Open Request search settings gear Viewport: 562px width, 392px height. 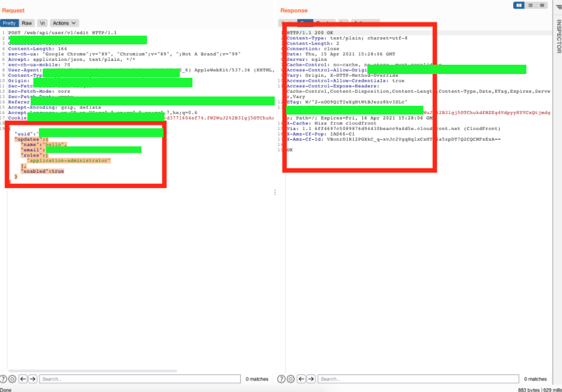point(13,379)
